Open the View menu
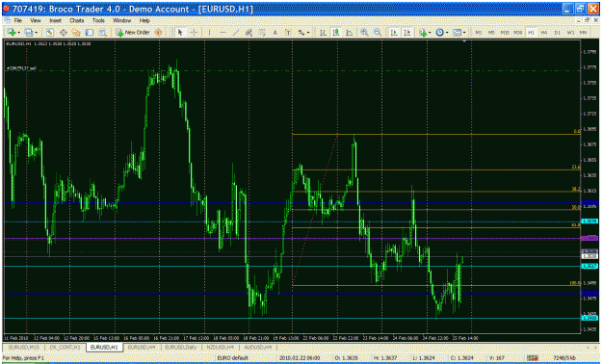This screenshot has height=364, width=602. [x=36, y=20]
